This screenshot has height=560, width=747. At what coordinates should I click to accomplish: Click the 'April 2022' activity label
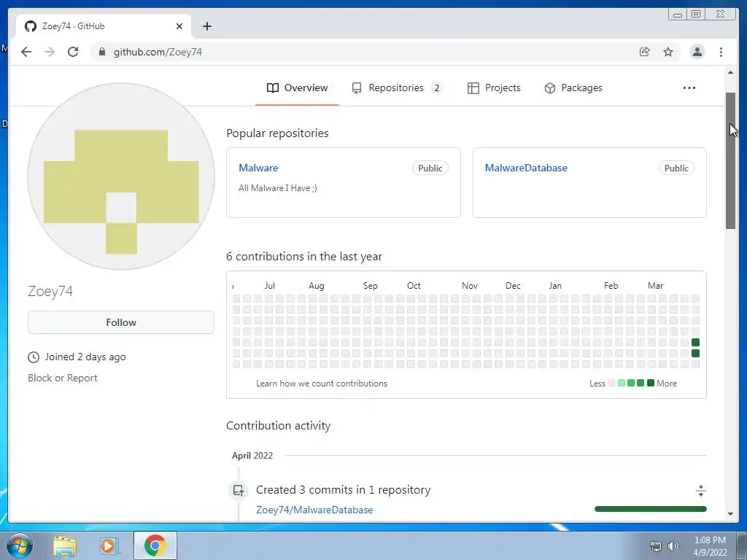coord(252,456)
